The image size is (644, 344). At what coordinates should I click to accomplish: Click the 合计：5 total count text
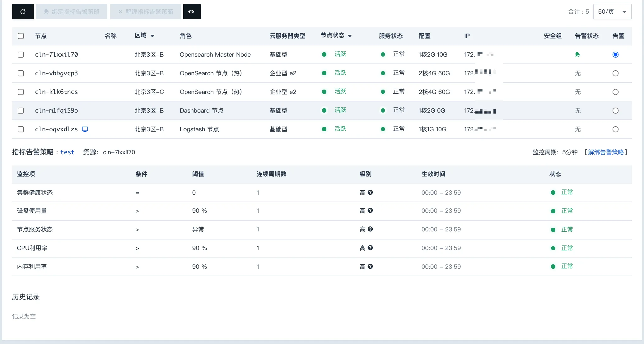click(x=579, y=12)
